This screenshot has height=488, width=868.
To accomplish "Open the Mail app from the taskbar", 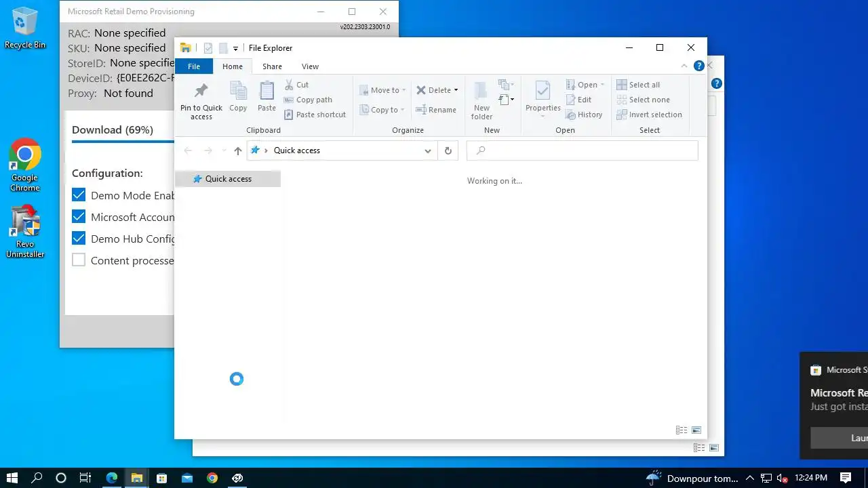I will (x=186, y=478).
